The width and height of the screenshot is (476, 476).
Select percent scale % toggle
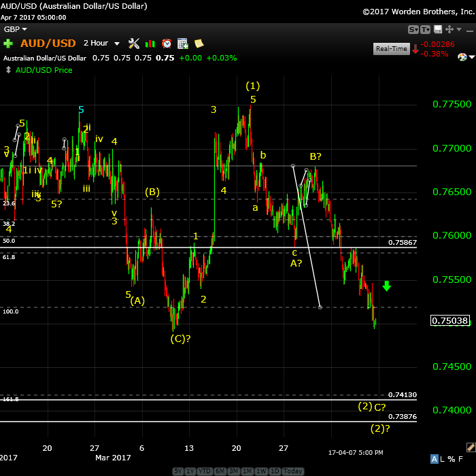tap(452, 459)
